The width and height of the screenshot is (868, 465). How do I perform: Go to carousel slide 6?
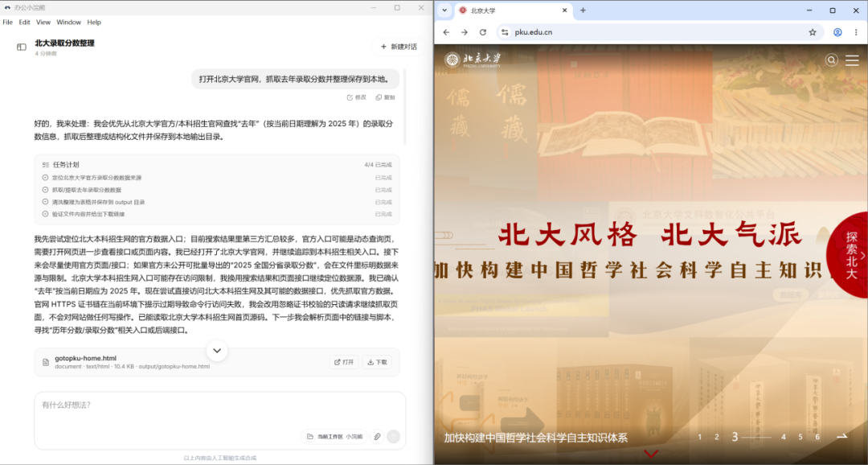(817, 438)
